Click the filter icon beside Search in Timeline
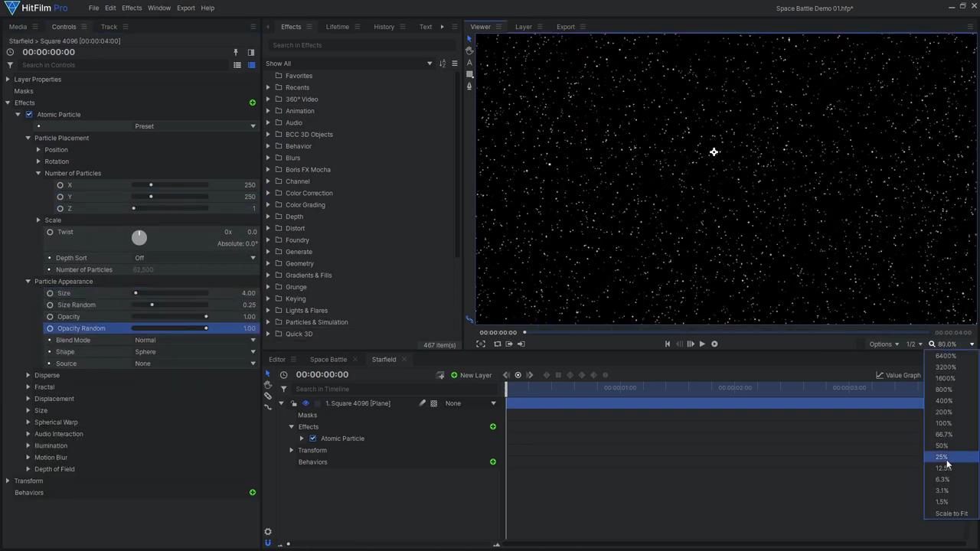980x551 pixels. (x=283, y=389)
